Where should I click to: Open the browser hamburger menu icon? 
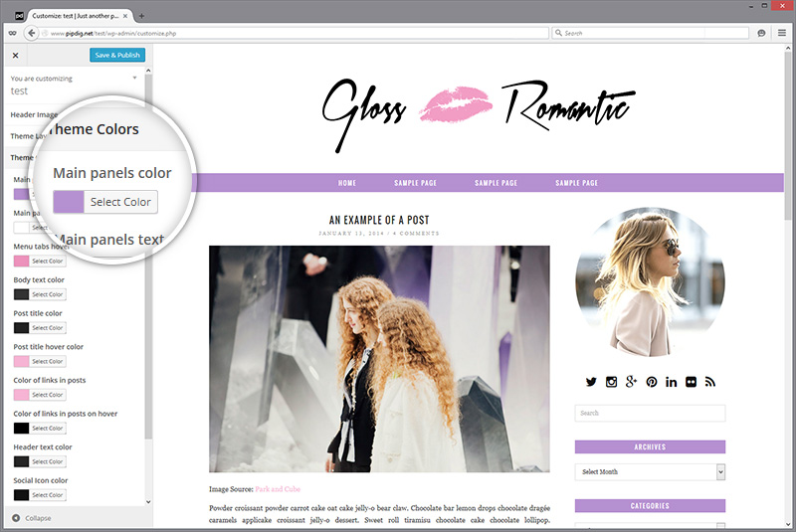click(782, 33)
